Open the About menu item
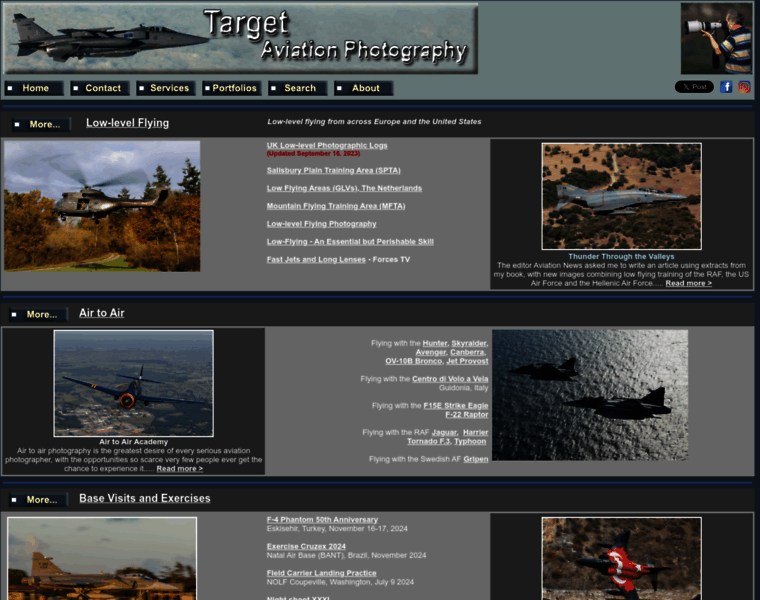The image size is (760, 600). click(x=364, y=88)
